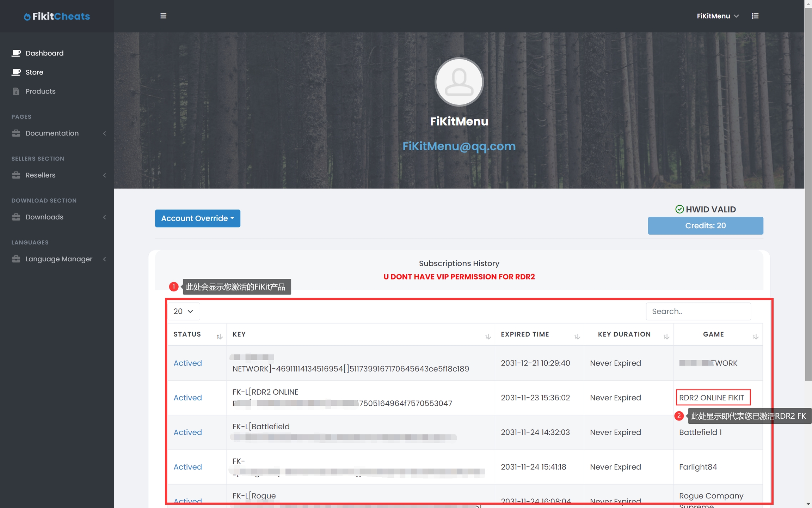Open the 20 rows-per-page dropdown
This screenshot has width=812, height=508.
pos(183,312)
